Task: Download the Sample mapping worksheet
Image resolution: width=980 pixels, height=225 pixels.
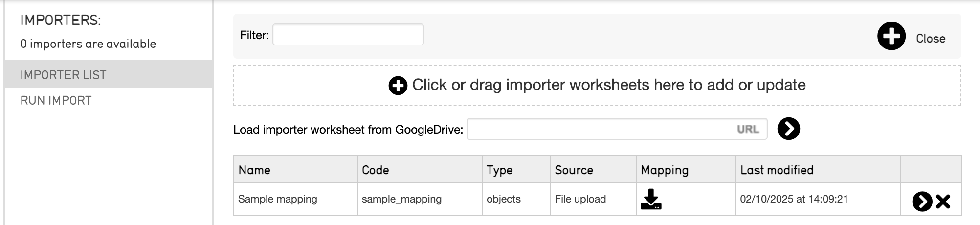Action: coord(651,200)
